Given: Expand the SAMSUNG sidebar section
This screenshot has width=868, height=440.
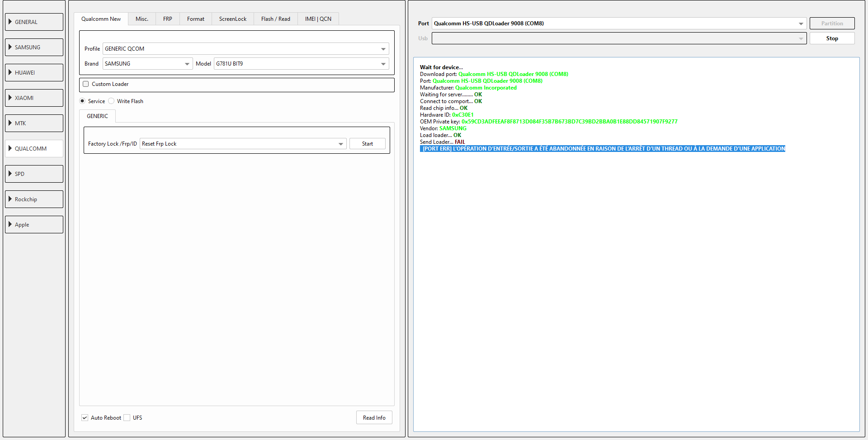Looking at the screenshot, I should tap(34, 47).
